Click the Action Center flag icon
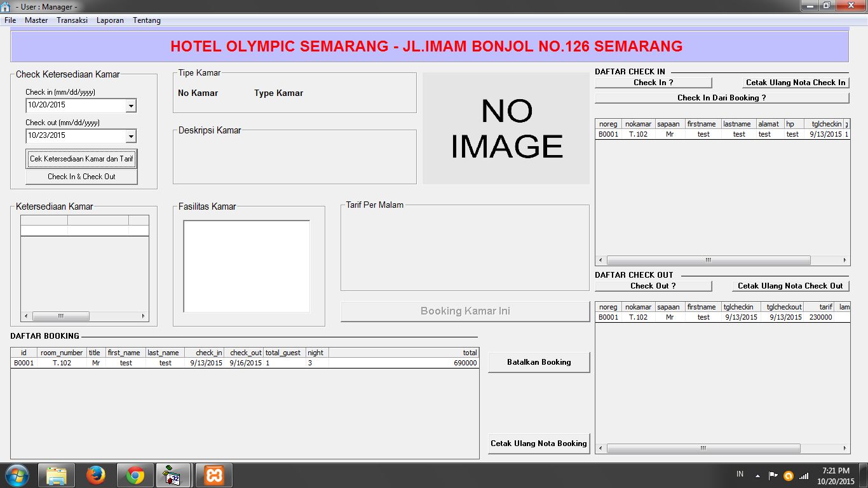 pyautogui.click(x=773, y=475)
